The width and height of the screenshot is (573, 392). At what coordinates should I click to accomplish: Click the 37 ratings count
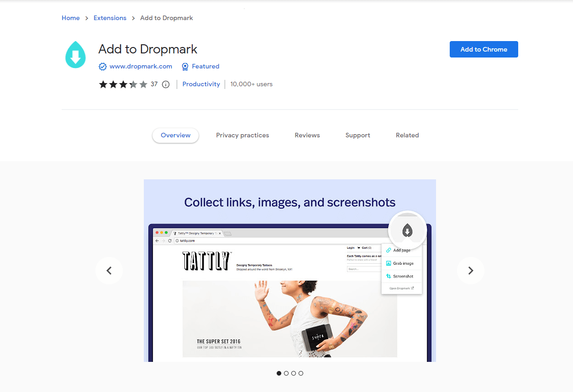(154, 84)
